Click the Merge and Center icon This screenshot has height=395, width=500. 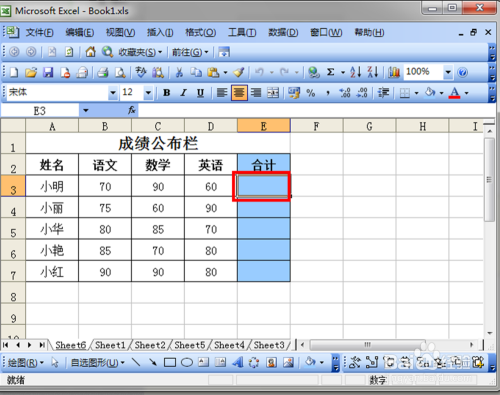[x=273, y=93]
